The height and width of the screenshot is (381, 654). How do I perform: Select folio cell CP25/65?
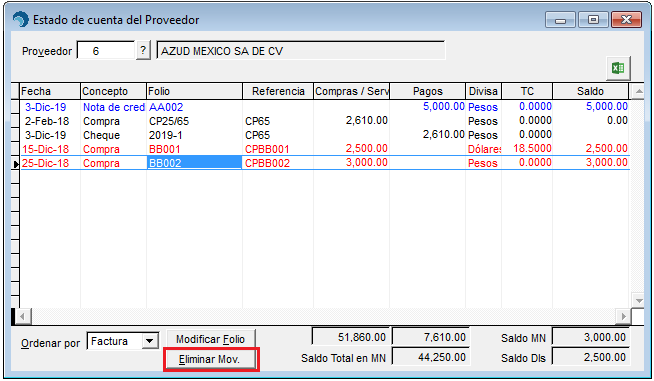pyautogui.click(x=194, y=121)
